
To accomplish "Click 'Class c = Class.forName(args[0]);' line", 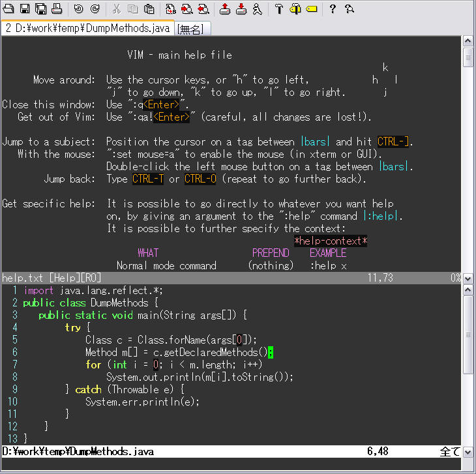I will [x=171, y=340].
